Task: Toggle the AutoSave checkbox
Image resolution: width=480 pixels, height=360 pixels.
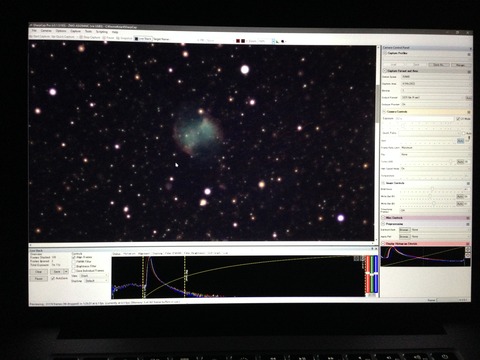Action: (x=53, y=278)
